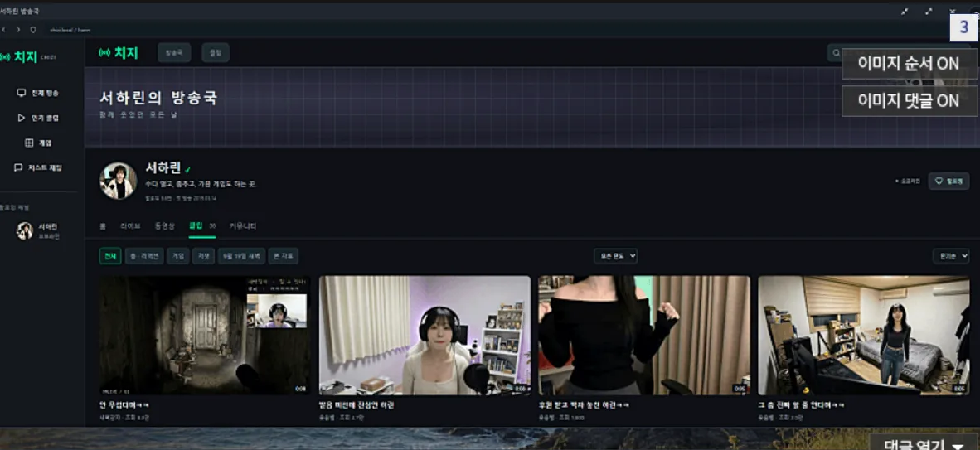Open the clip of woman standing in bedroom
980x450 pixels.
tap(864, 335)
